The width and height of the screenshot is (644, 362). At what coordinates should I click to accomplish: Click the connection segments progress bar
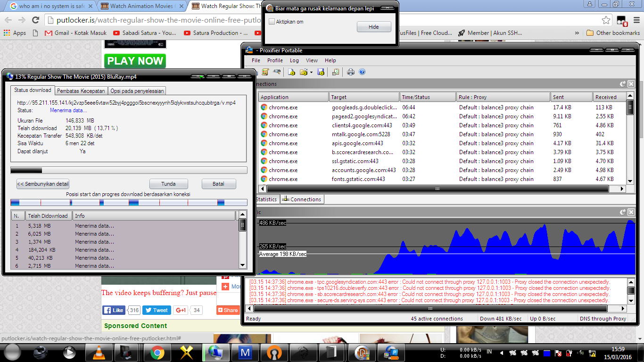point(129,203)
